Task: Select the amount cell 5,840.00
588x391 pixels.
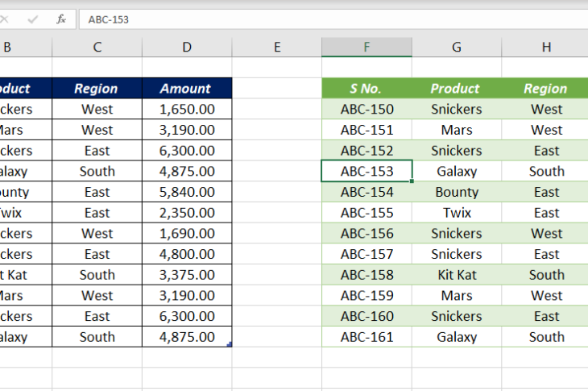Action: 186,192
